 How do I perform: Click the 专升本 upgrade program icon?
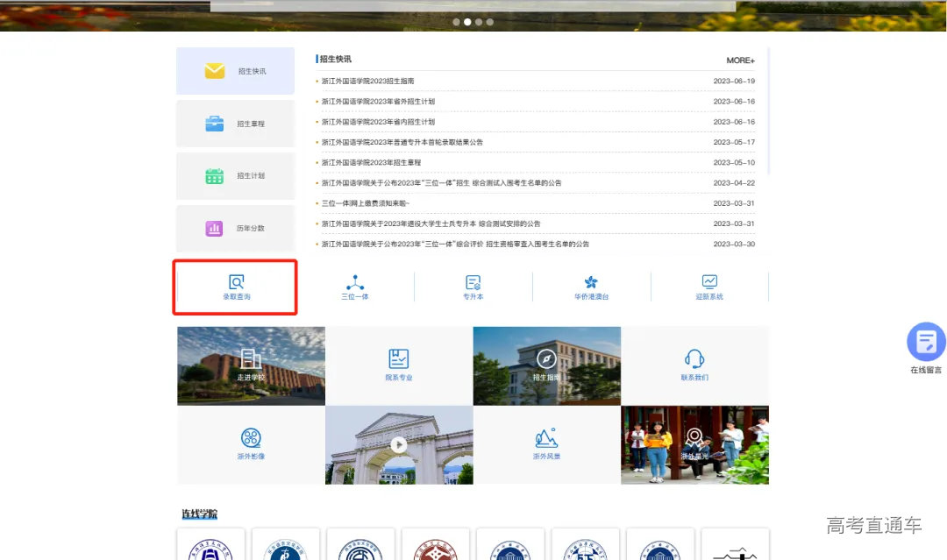coord(473,287)
